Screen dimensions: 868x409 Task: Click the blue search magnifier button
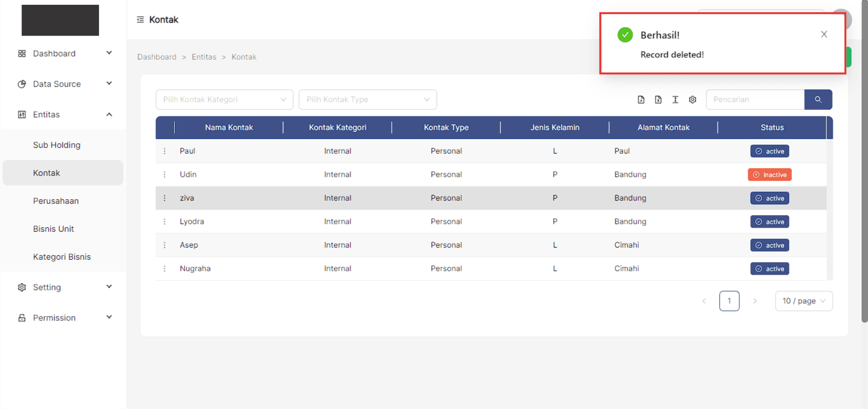tap(818, 100)
